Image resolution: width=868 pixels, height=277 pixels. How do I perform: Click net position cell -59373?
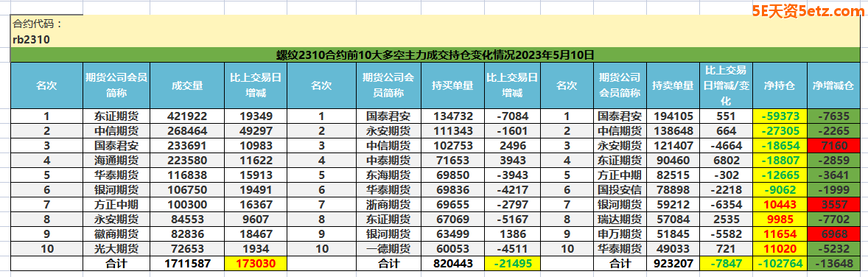click(x=780, y=116)
